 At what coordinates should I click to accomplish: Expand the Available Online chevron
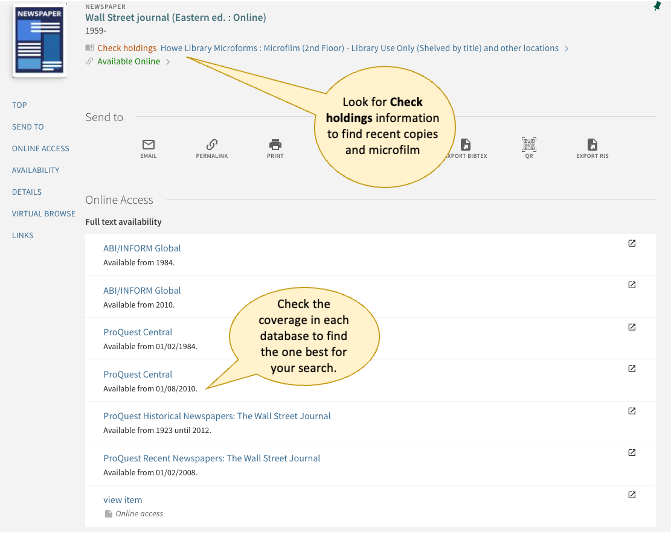168,62
